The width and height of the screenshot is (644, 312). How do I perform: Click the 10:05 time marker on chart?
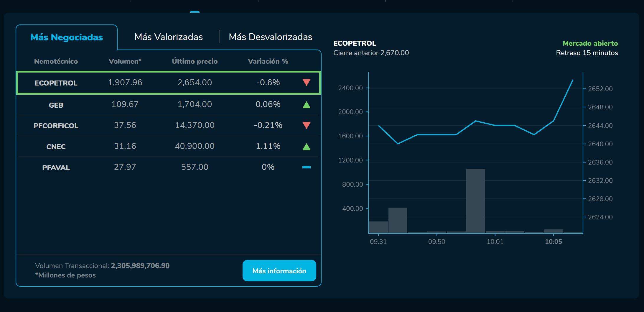[553, 242]
